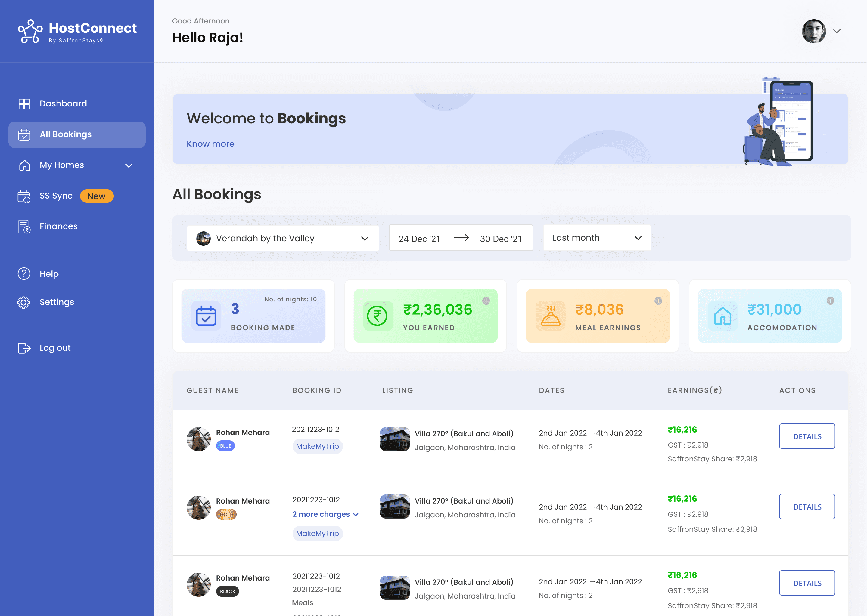Screen dimensions: 867x616
Task: Expand the 2 more charges list
Action: [x=325, y=514]
